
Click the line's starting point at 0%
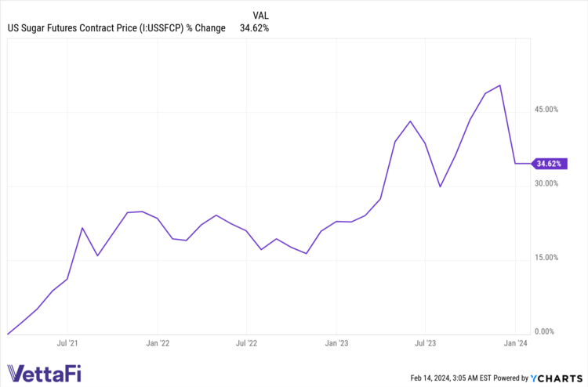pyautogui.click(x=8, y=334)
